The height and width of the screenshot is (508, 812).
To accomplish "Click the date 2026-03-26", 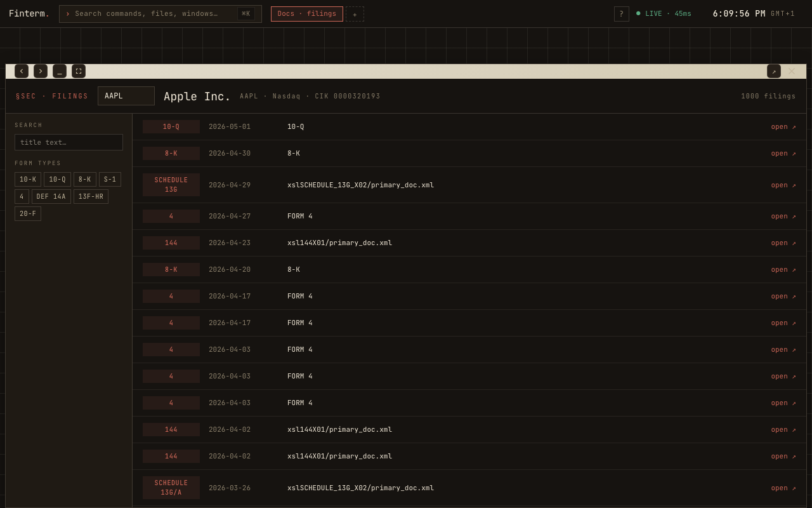I will (230, 488).
